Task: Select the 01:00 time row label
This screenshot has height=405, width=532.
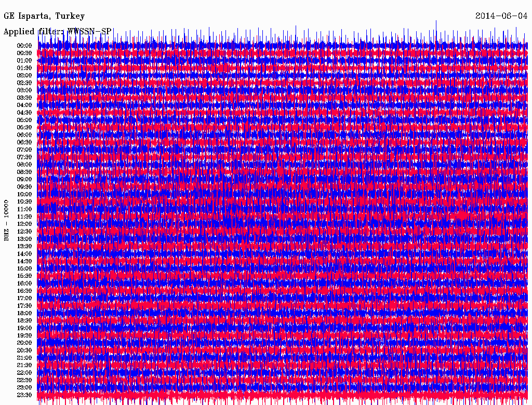Action: tap(24, 60)
